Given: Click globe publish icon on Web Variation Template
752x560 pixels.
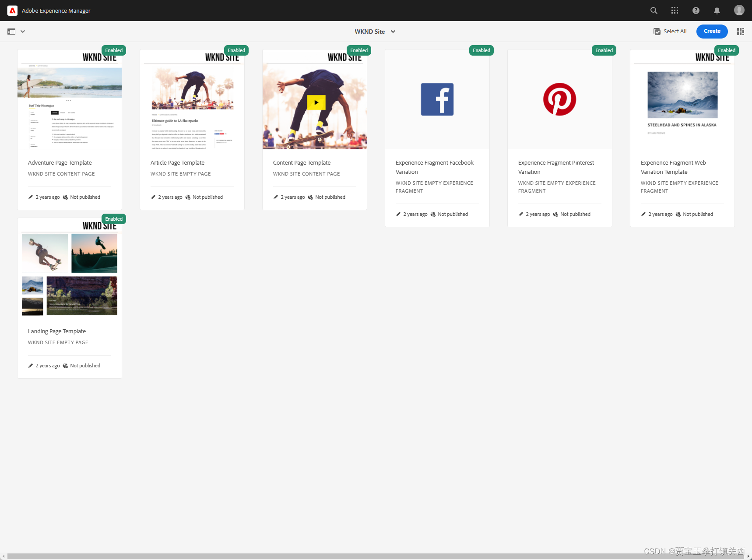Looking at the screenshot, I should click(x=678, y=214).
